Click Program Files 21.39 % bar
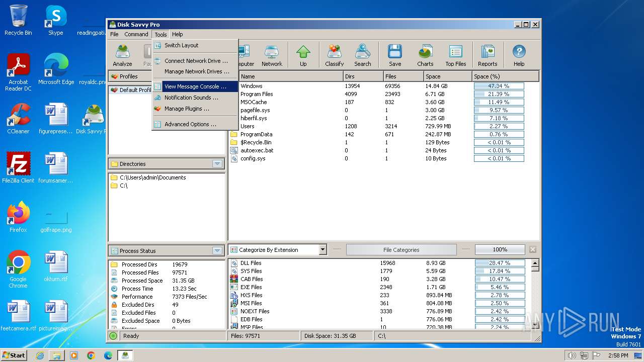The image size is (644, 362). tap(499, 94)
